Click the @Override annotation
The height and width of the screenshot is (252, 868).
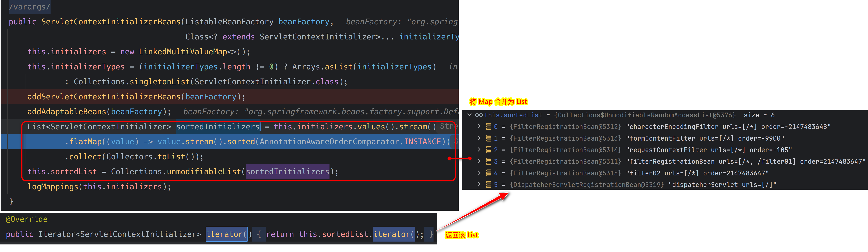click(x=27, y=219)
